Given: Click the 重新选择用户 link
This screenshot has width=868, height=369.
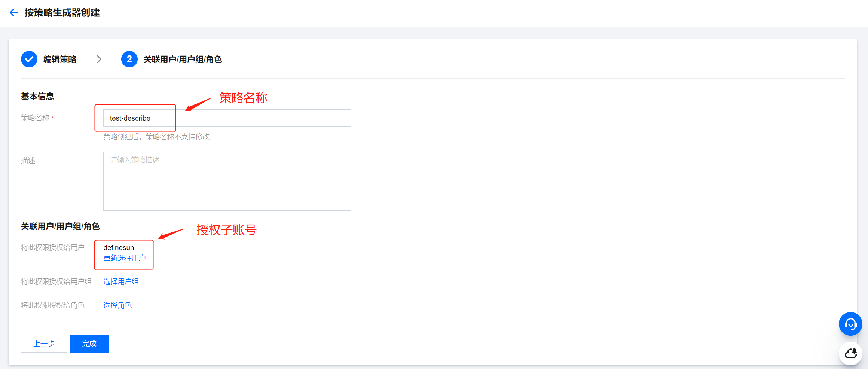Looking at the screenshot, I should coord(125,258).
